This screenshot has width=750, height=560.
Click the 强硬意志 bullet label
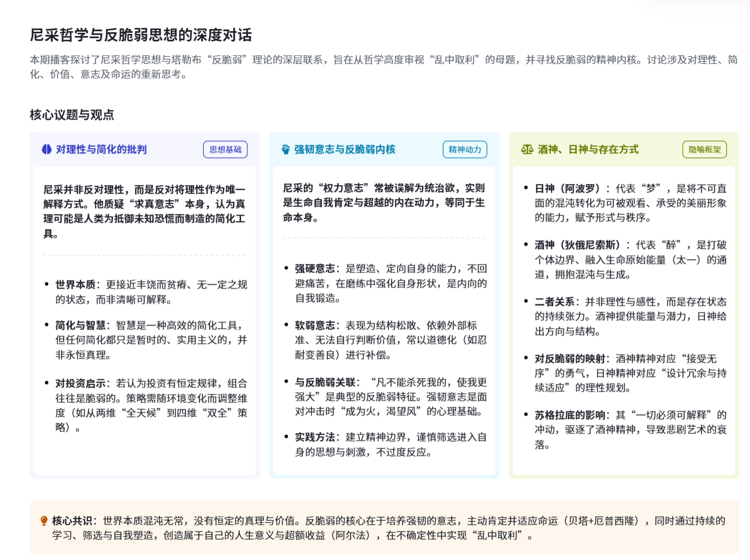pos(315,268)
